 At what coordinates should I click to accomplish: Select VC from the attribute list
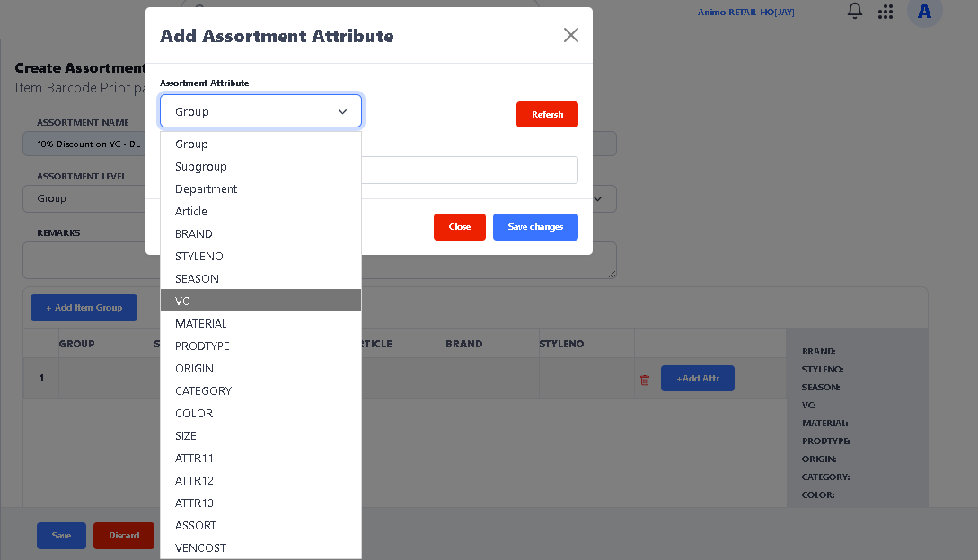coord(260,301)
